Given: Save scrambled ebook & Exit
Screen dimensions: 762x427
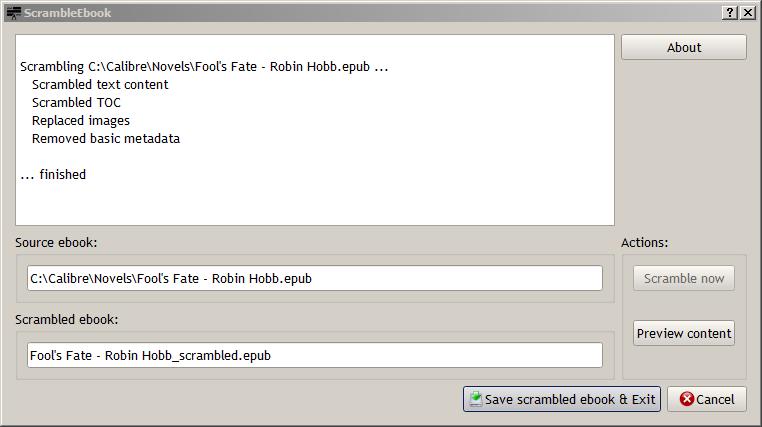Looking at the screenshot, I should tap(562, 399).
